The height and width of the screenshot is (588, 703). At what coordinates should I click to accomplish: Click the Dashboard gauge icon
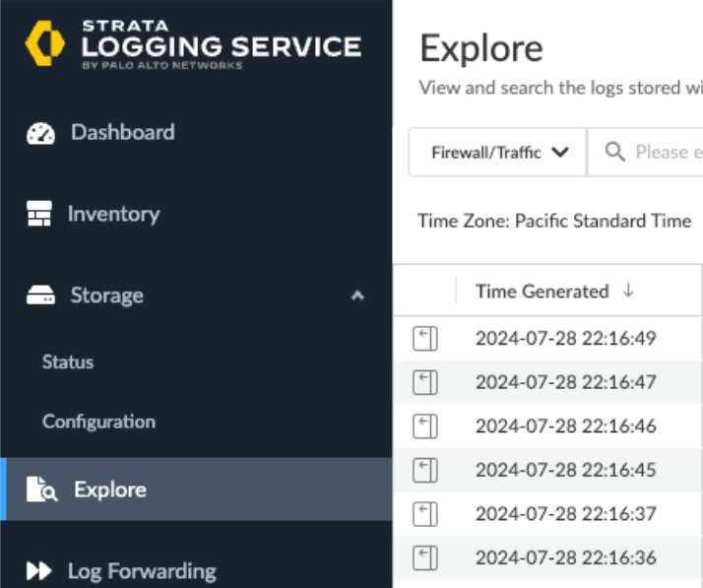point(40,133)
